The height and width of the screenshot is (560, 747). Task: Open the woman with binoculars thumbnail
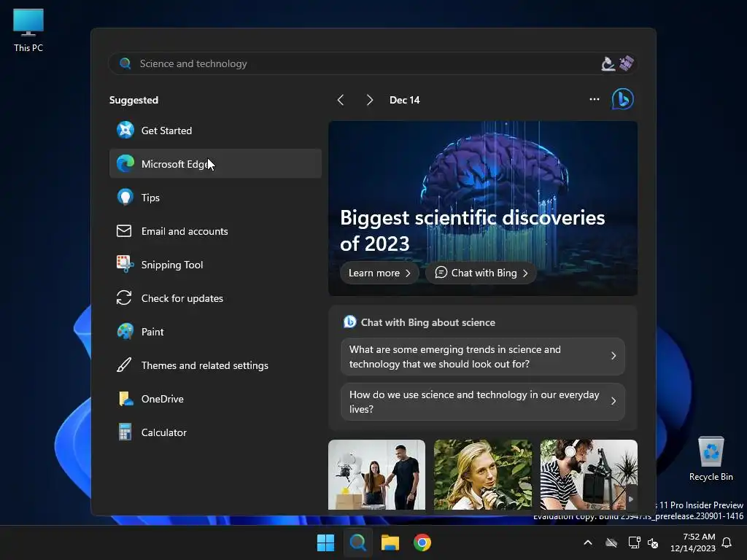tap(483, 475)
